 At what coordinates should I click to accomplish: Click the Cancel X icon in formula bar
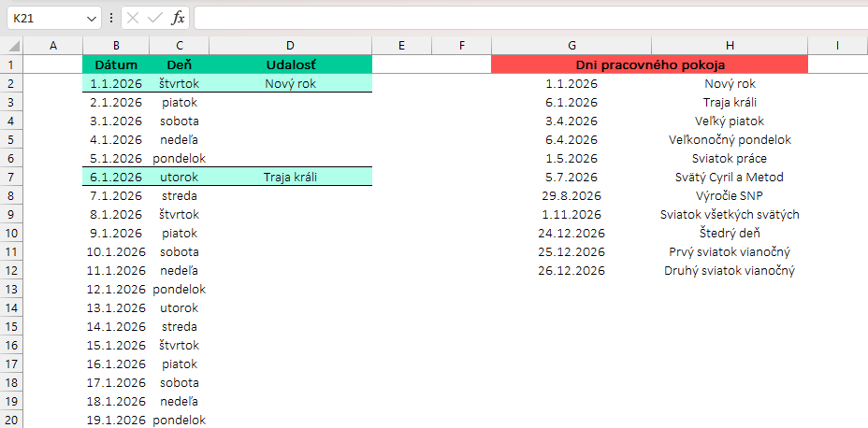(x=134, y=19)
